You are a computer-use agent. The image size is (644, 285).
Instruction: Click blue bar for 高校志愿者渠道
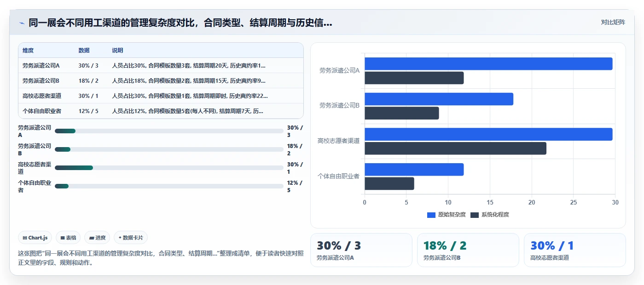(488, 134)
